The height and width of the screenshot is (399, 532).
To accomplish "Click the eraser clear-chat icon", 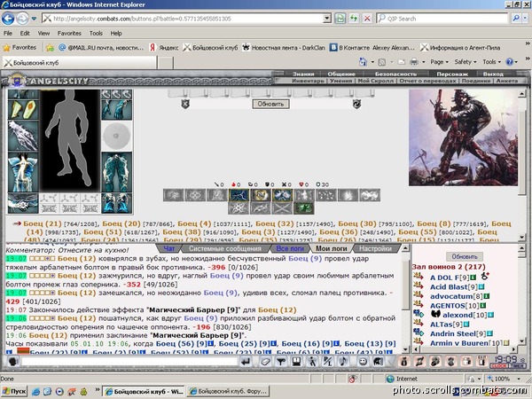I will click(265, 362).
